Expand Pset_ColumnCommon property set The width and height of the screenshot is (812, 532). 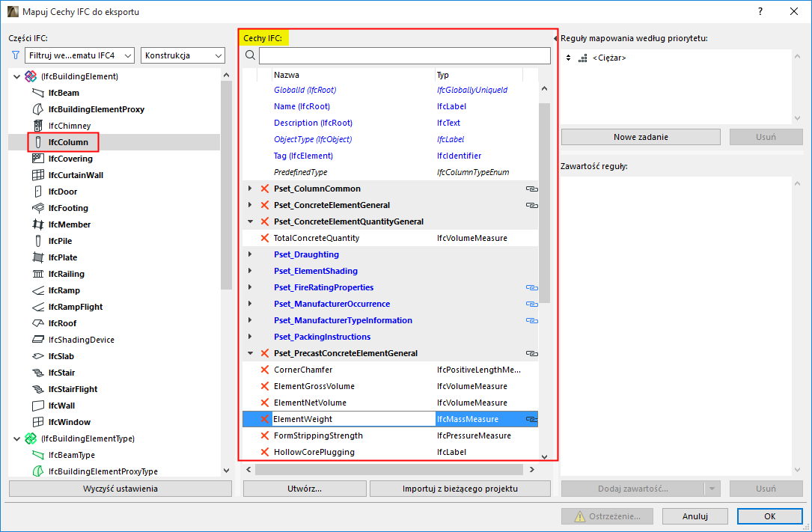pos(250,189)
